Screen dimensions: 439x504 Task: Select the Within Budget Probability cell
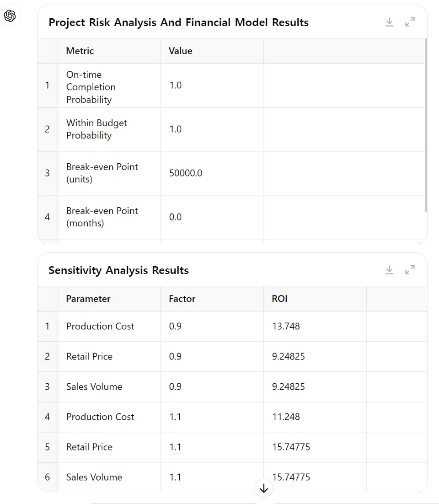pos(96,129)
